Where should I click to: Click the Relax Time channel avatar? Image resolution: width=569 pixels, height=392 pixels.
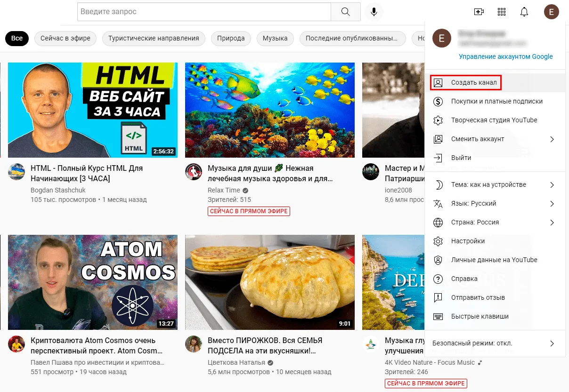pos(194,172)
